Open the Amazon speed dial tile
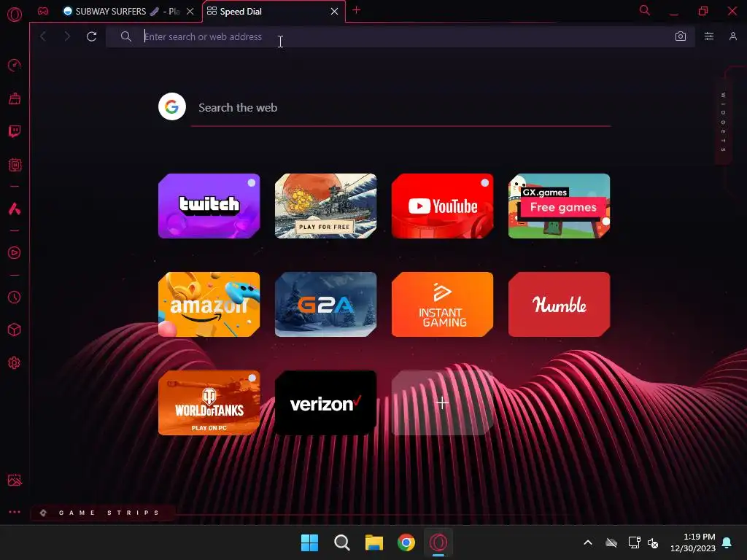Viewport: 747px width, 560px height. [x=209, y=304]
